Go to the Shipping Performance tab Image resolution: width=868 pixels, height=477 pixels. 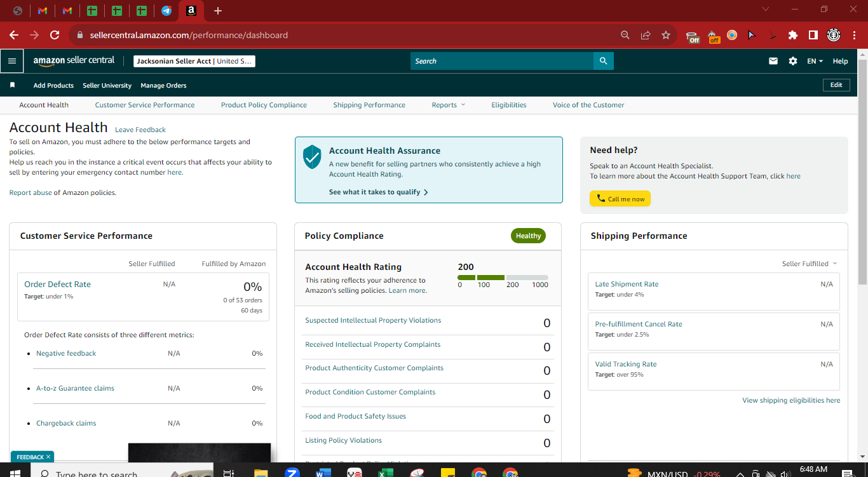(x=369, y=105)
